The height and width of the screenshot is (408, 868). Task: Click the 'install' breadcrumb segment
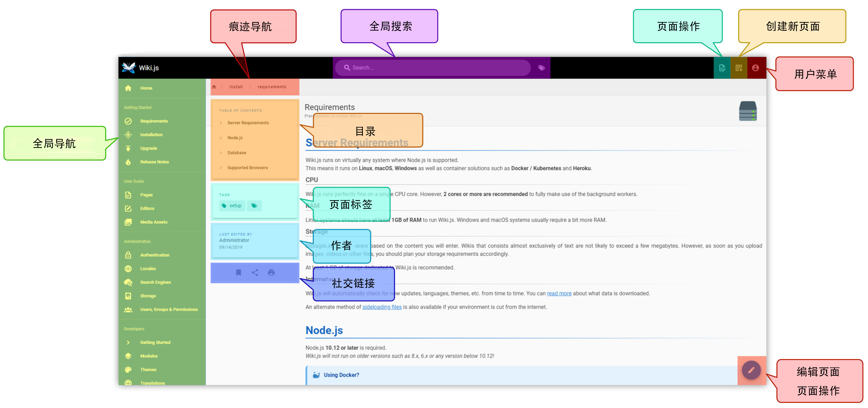click(236, 87)
